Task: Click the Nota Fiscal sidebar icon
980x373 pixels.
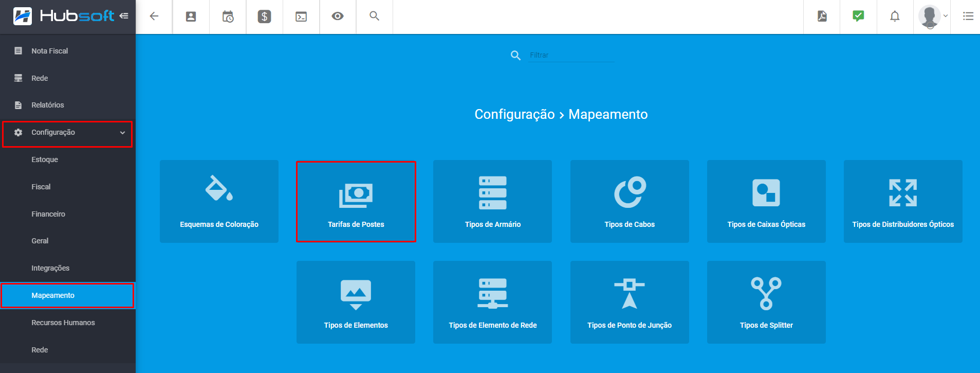Action: click(x=19, y=51)
